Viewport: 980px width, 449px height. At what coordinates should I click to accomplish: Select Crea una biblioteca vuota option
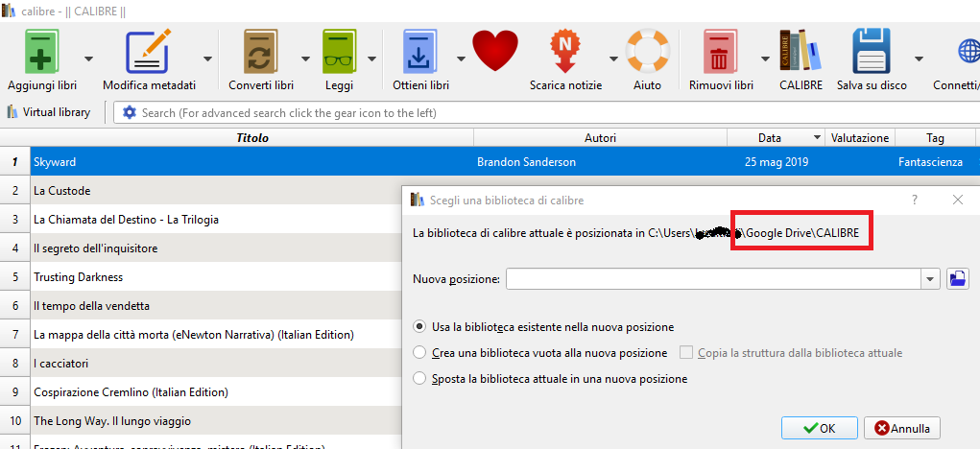pyautogui.click(x=540, y=353)
